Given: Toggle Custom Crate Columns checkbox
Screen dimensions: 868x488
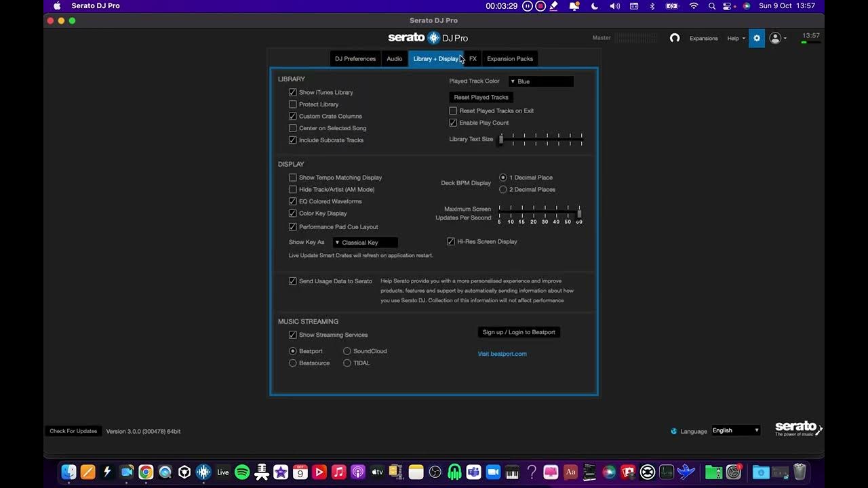Looking at the screenshot, I should click(293, 117).
